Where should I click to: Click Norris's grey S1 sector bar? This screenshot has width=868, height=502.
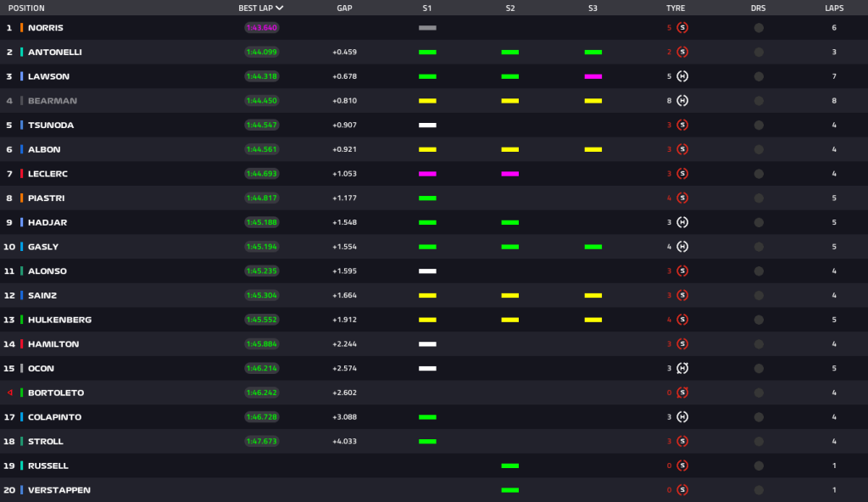coord(427,28)
